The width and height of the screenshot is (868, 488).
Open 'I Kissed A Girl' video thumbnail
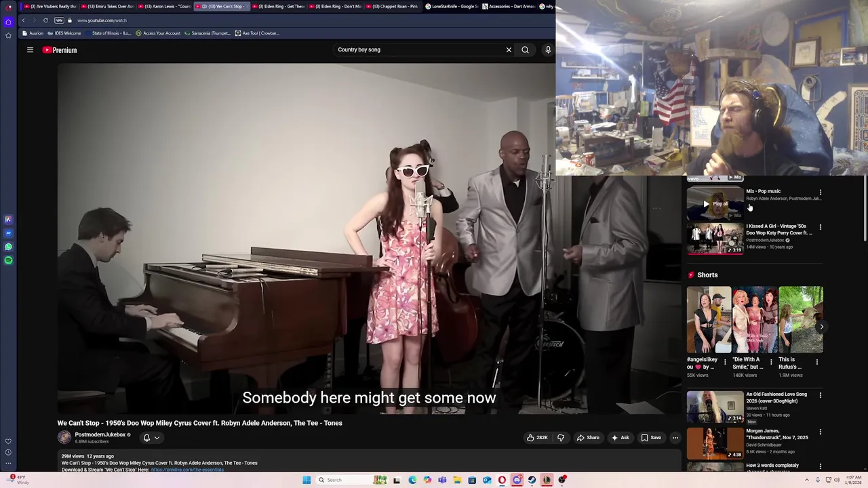tap(715, 239)
